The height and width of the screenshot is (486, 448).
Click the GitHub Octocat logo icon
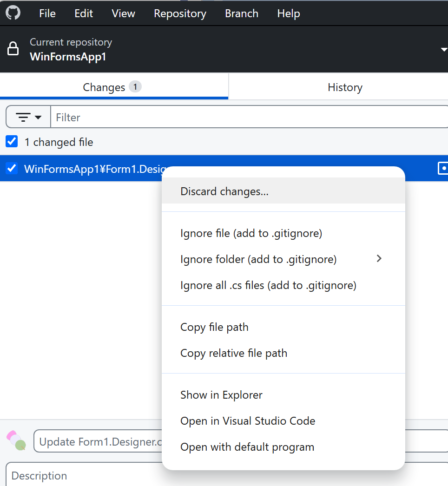[x=13, y=13]
